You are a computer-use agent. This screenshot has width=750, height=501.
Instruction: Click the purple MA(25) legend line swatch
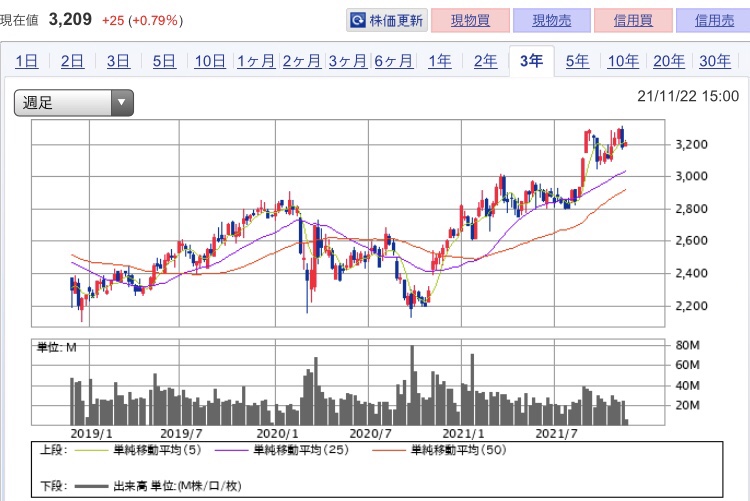tap(232, 450)
